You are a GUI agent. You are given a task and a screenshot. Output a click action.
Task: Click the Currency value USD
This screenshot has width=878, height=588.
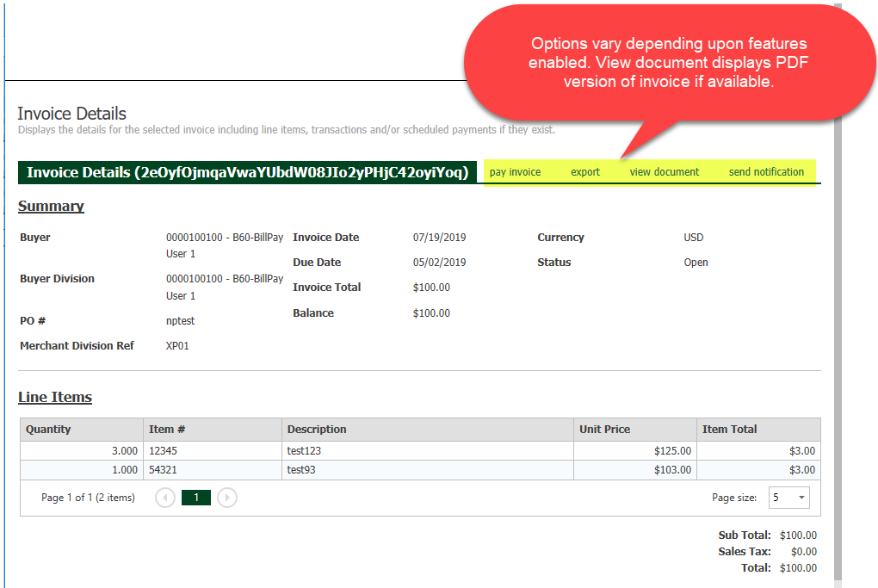tap(693, 238)
